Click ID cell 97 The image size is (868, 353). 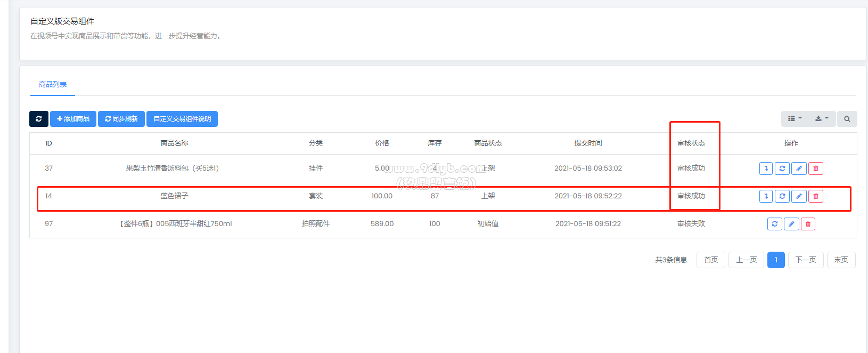point(48,223)
